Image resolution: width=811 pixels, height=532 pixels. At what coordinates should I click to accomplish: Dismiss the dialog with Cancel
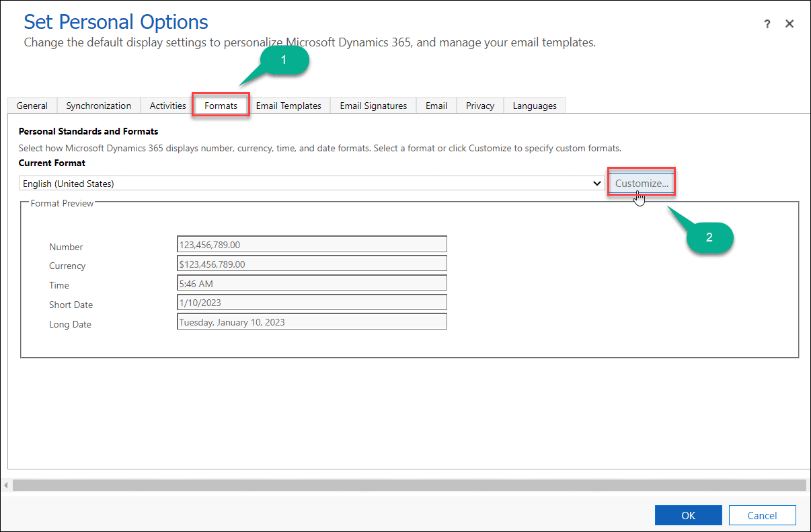pos(762,515)
